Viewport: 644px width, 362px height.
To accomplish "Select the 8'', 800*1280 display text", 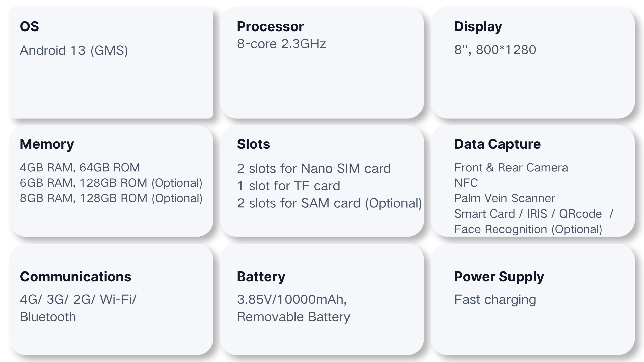I will (x=495, y=50).
